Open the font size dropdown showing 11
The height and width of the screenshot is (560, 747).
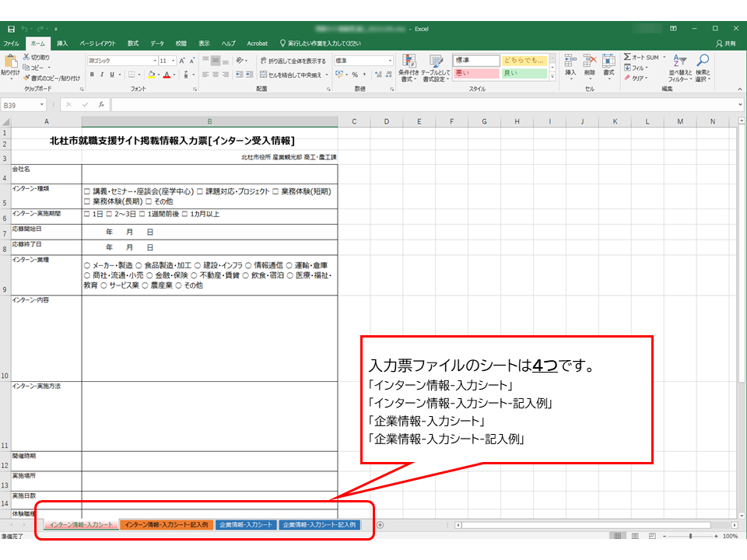tap(174, 61)
